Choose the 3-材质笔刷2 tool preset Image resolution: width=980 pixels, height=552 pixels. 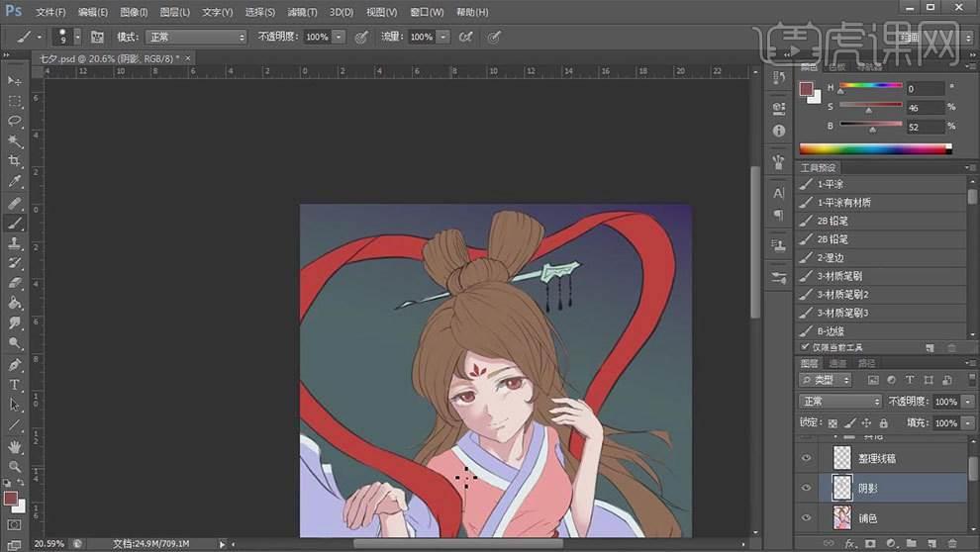tap(881, 294)
